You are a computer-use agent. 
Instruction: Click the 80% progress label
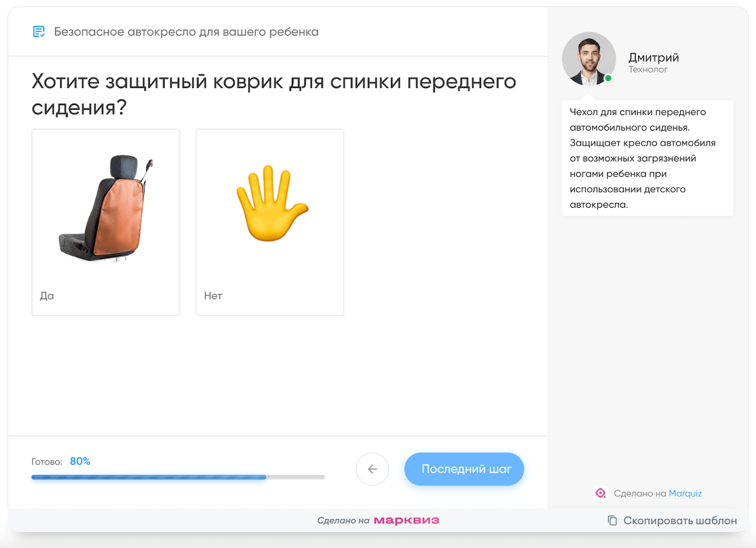point(80,461)
